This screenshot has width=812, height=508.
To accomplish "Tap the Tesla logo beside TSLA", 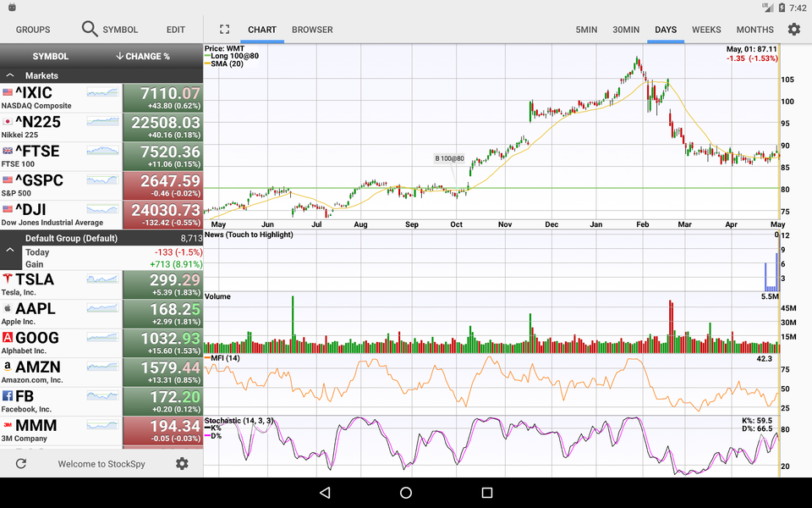I will (x=9, y=279).
